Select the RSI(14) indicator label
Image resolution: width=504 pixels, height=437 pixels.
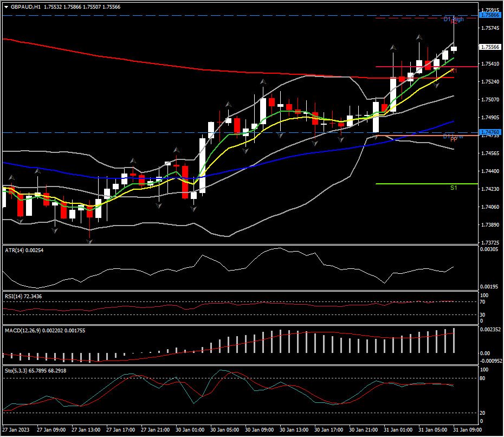(x=14, y=297)
